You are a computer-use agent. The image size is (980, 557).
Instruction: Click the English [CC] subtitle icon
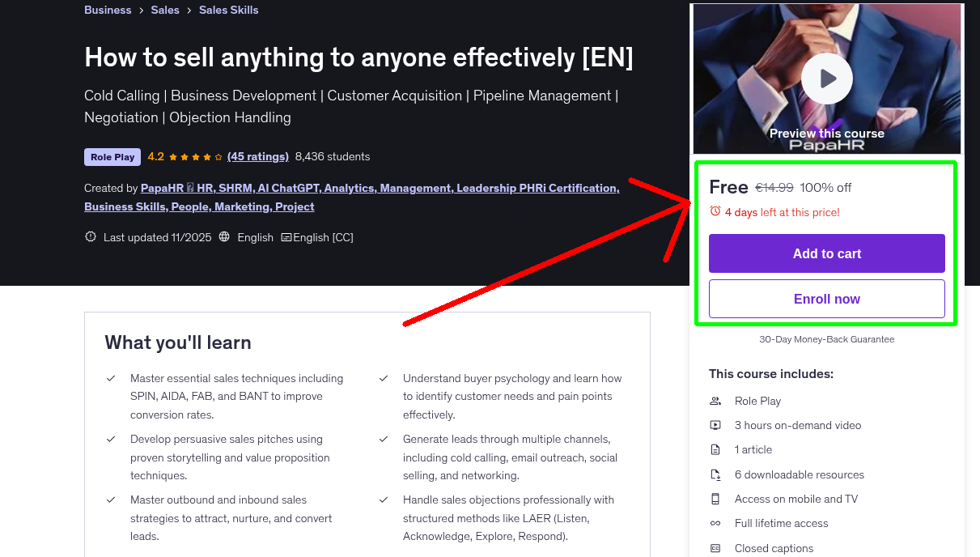coord(286,236)
